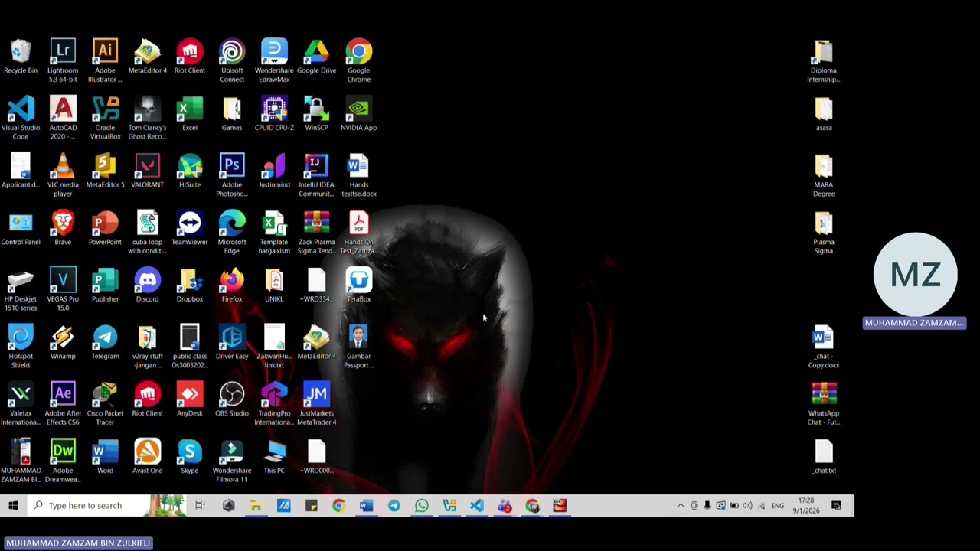Open the Avast One shortcut
The image size is (980, 551).
(x=147, y=458)
